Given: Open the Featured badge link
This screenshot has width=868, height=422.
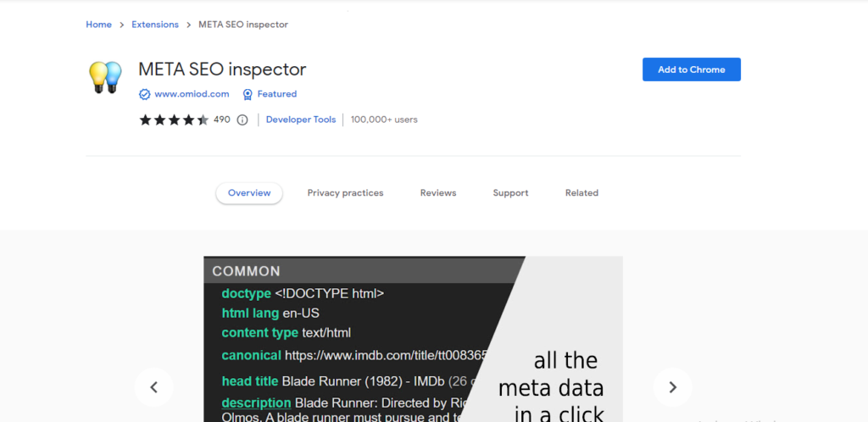Looking at the screenshot, I should pos(277,94).
